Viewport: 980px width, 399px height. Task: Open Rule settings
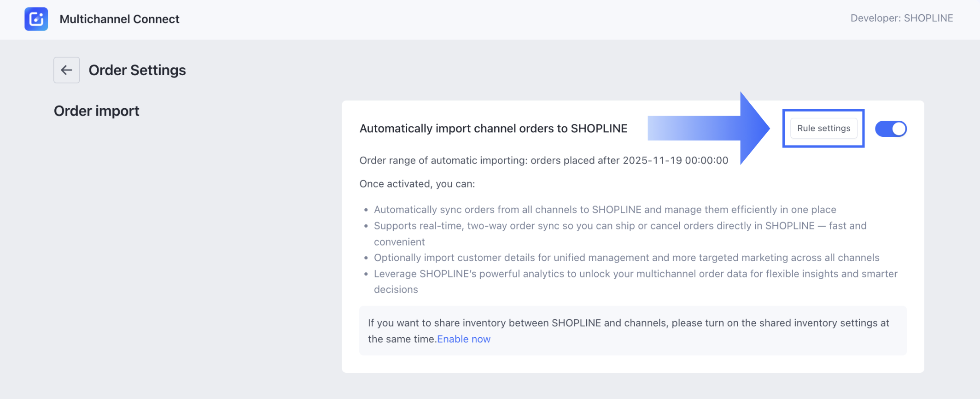coord(823,128)
